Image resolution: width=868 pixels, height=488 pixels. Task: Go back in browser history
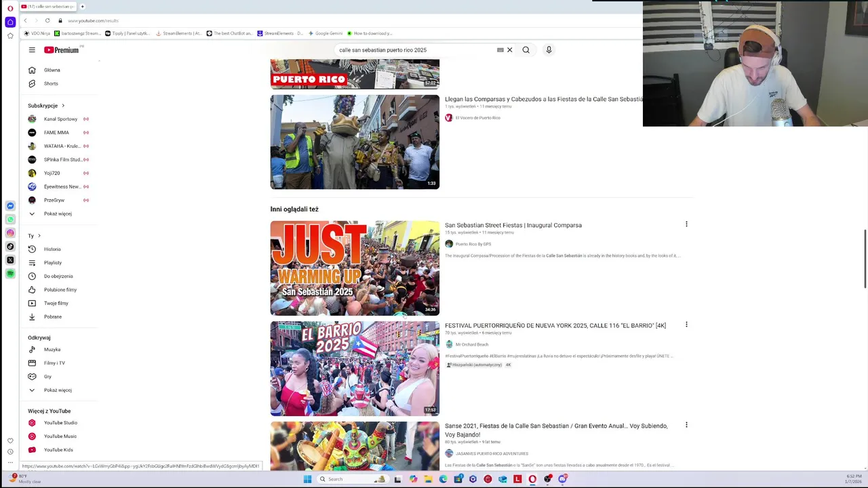(26, 20)
